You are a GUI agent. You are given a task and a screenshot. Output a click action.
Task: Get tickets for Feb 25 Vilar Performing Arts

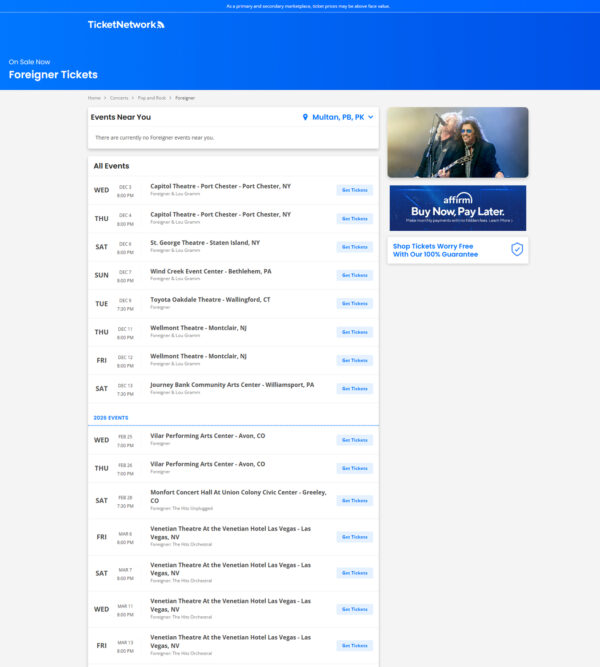pos(354,440)
